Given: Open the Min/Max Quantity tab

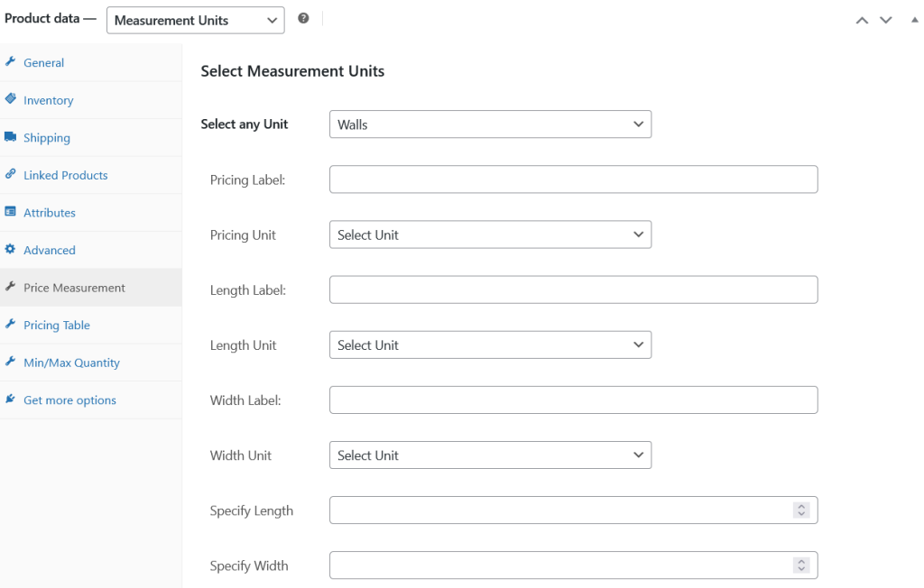Looking at the screenshot, I should click(71, 363).
